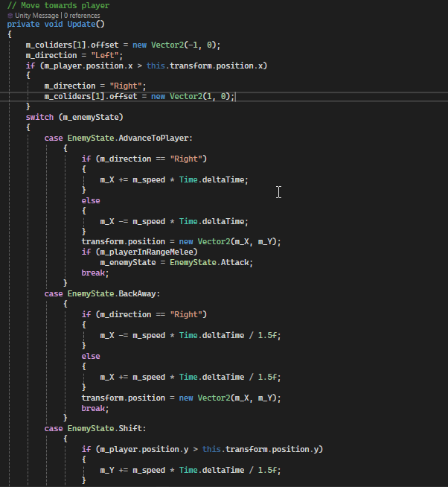The height and width of the screenshot is (487, 448).
Task: Click the m_enemyState = EnemyState.Attack line
Action: 176,263
